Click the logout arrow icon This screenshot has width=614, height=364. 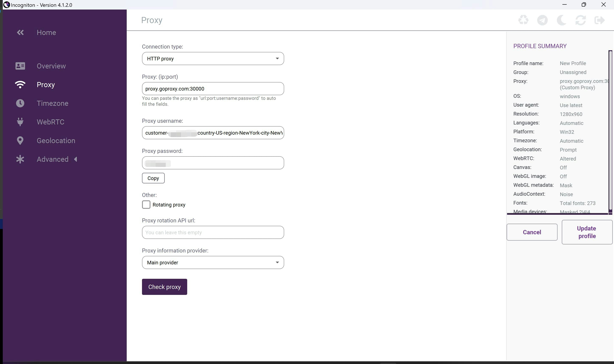click(599, 20)
